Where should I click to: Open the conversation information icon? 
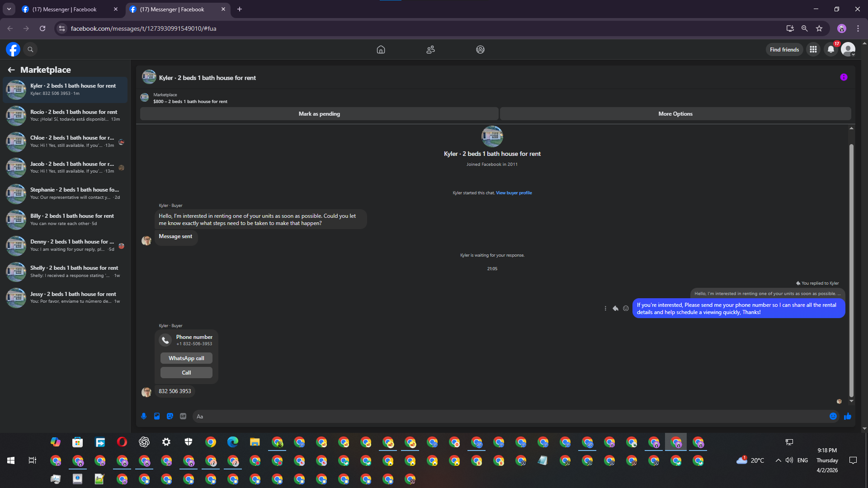point(844,77)
